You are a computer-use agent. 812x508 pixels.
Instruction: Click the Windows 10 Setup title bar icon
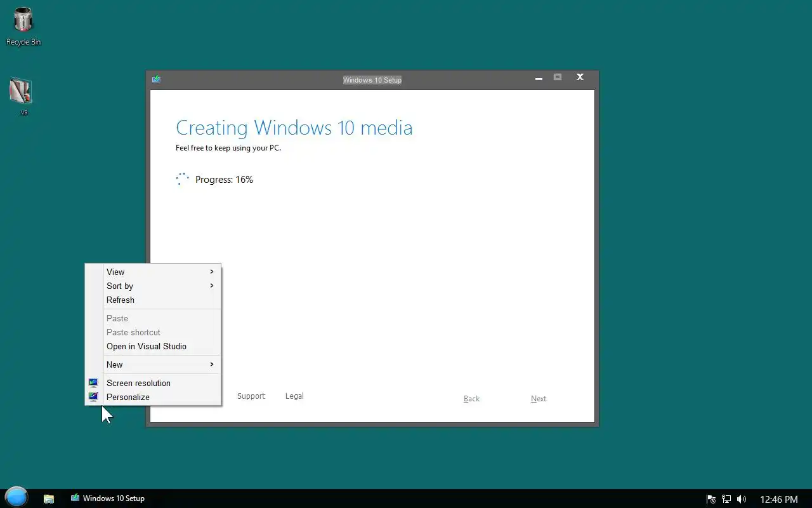coord(156,79)
